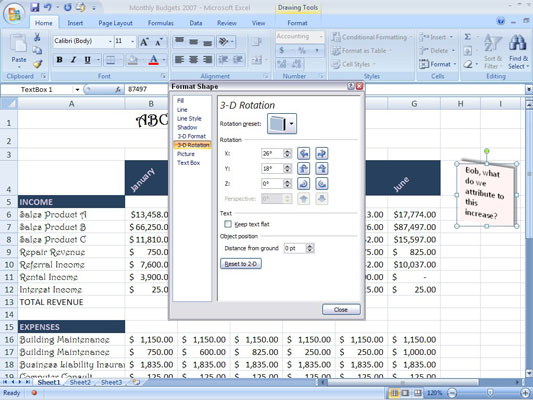Image resolution: width=533 pixels, height=400 pixels.
Task: Open the Accounting number format dropdown
Action: pyautogui.click(x=321, y=36)
